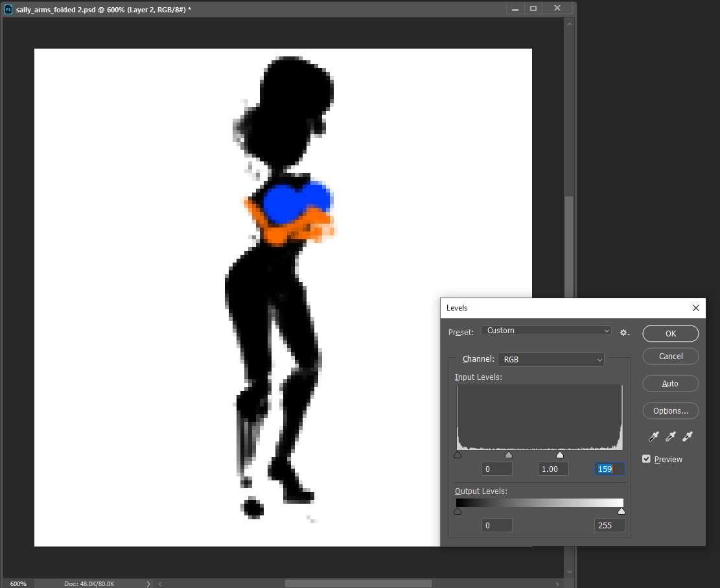Close the Levels dialog with X

(696, 308)
